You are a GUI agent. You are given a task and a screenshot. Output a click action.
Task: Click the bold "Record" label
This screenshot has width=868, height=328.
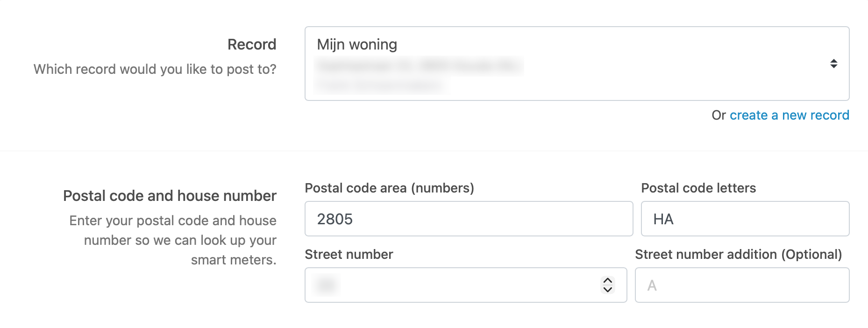pyautogui.click(x=252, y=44)
